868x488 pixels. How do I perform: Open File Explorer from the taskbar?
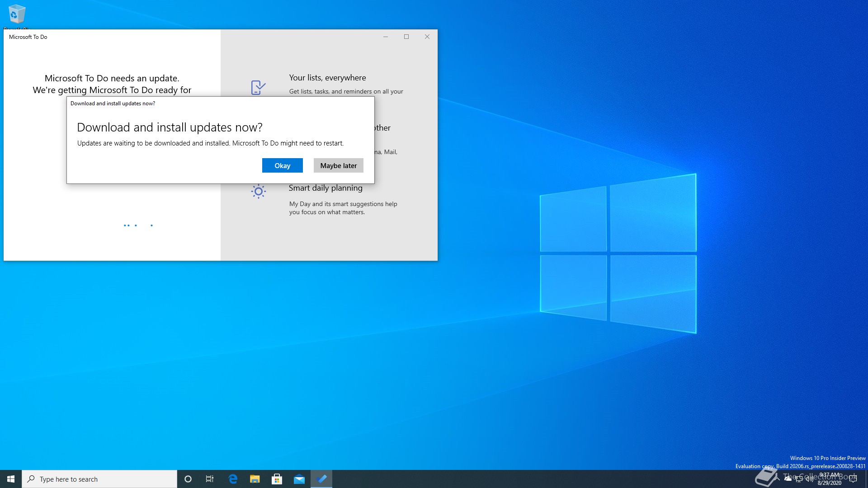point(255,479)
